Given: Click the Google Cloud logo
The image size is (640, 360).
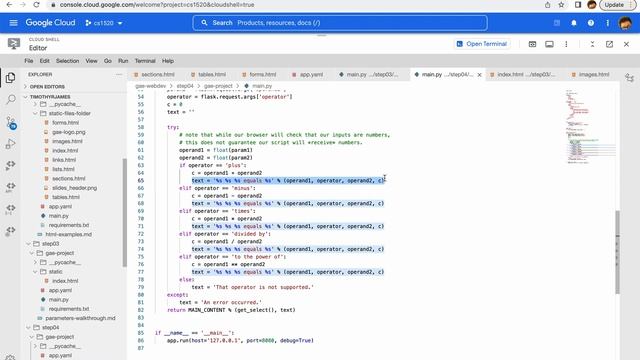Looking at the screenshot, I should (50, 23).
